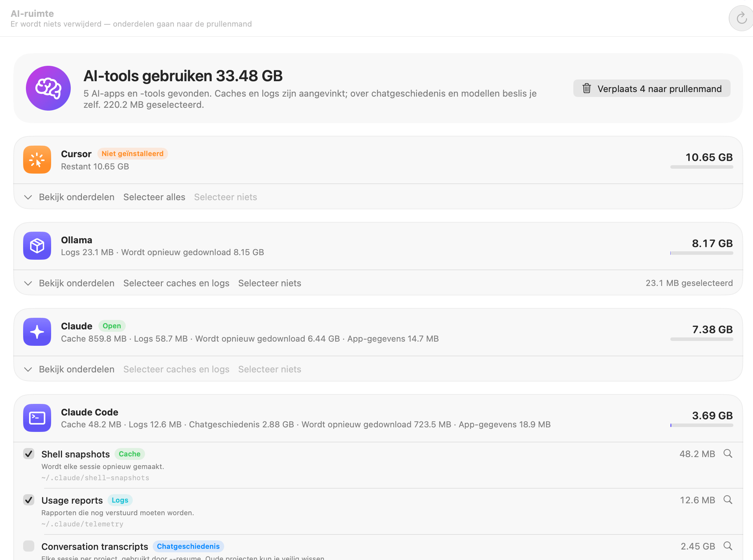Click Selecteer alles for Cursor

point(154,197)
